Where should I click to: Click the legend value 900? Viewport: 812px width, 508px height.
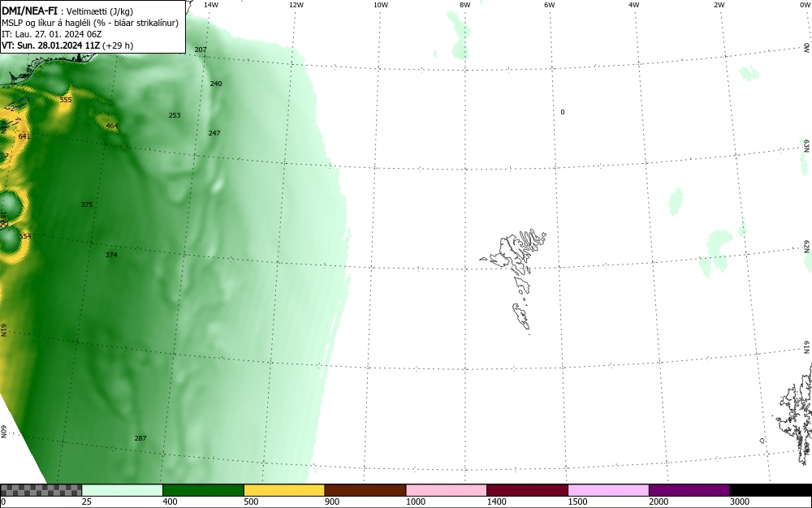(x=332, y=502)
